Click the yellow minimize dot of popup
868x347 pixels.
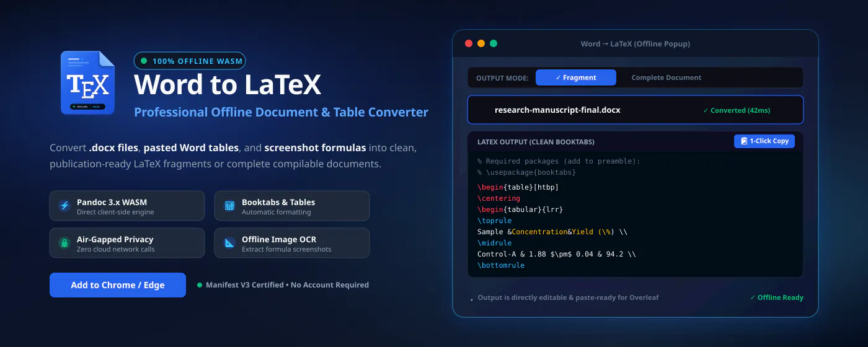click(x=481, y=43)
